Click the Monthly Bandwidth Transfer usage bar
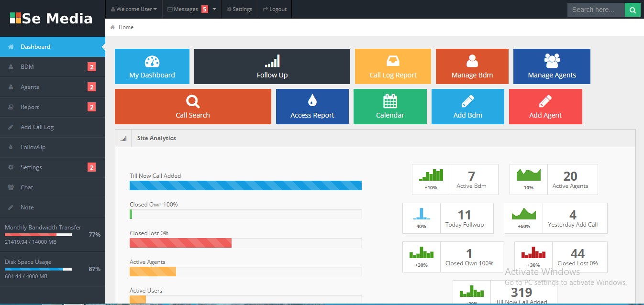This screenshot has height=305, width=644. pyautogui.click(x=38, y=235)
